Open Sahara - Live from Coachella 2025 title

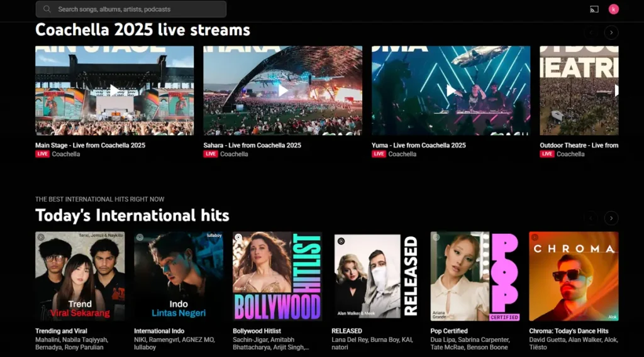[252, 145]
